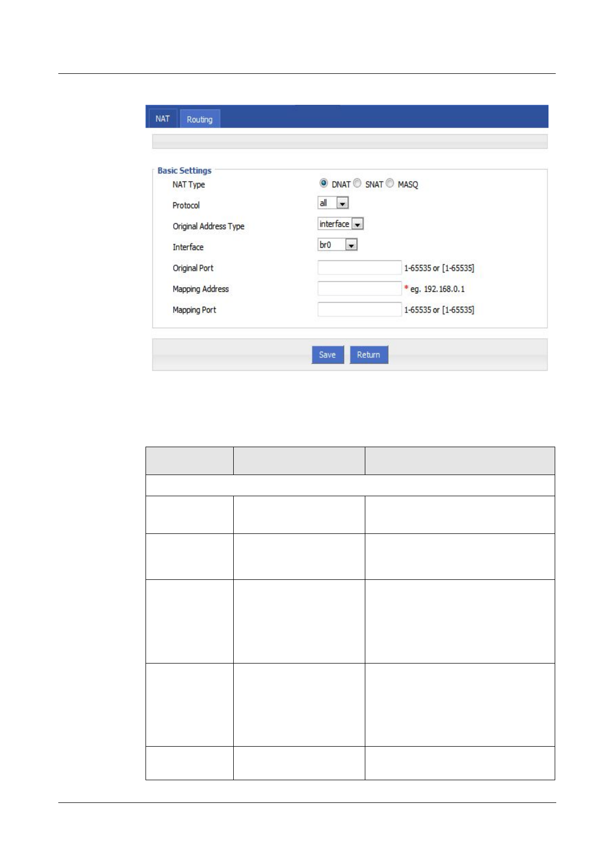Click the Basic Settings heading
The height and width of the screenshot is (868, 613).
tap(184, 170)
